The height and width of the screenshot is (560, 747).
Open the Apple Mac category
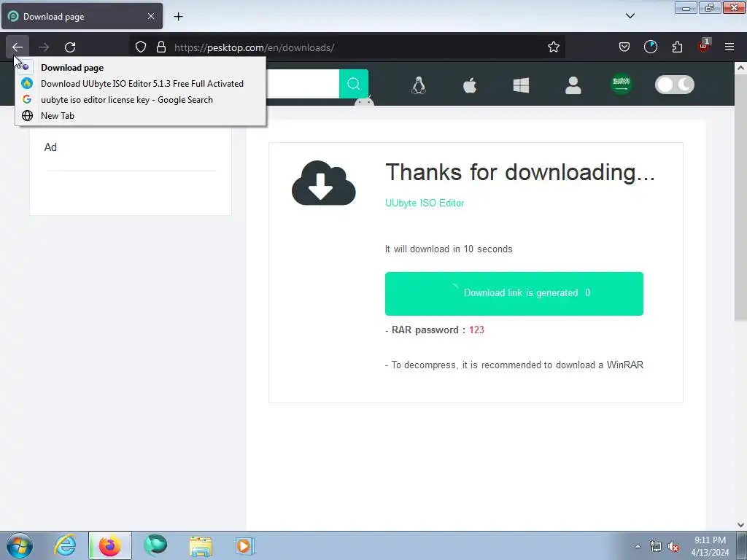(x=470, y=85)
